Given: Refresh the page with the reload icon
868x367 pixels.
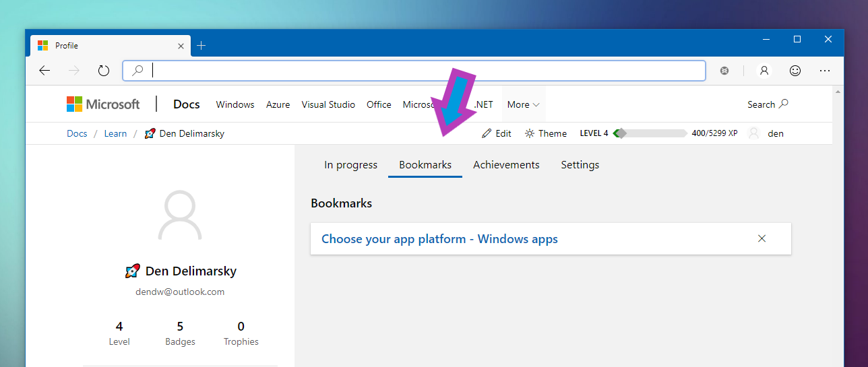Looking at the screenshot, I should click(x=104, y=70).
